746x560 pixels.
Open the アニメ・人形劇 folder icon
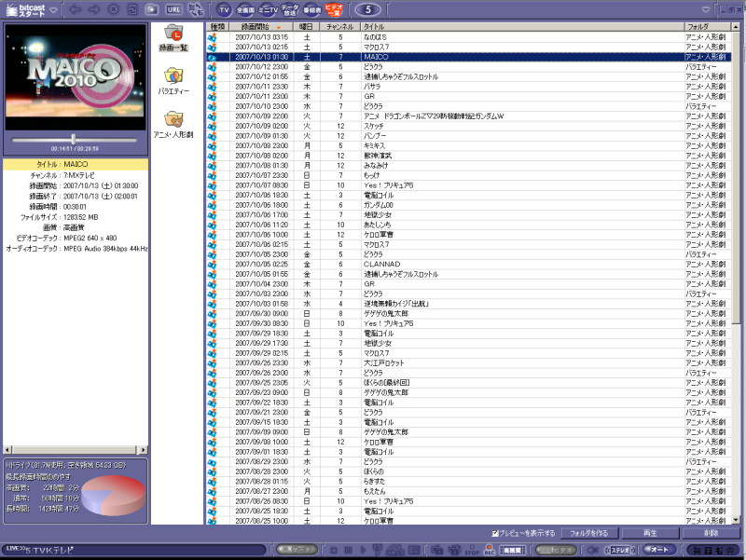click(173, 125)
